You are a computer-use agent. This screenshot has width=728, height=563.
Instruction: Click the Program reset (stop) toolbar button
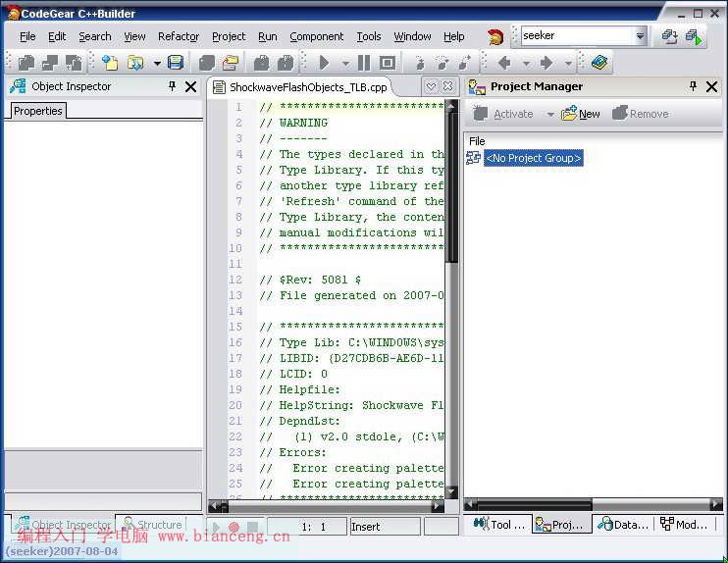[x=388, y=63]
